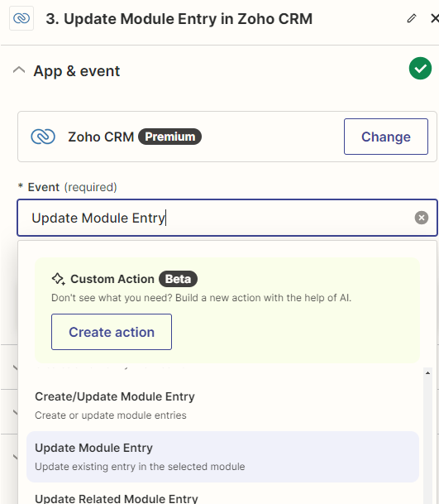Click the Zoho CRM app name label
This screenshot has height=504, width=439.
(x=101, y=137)
